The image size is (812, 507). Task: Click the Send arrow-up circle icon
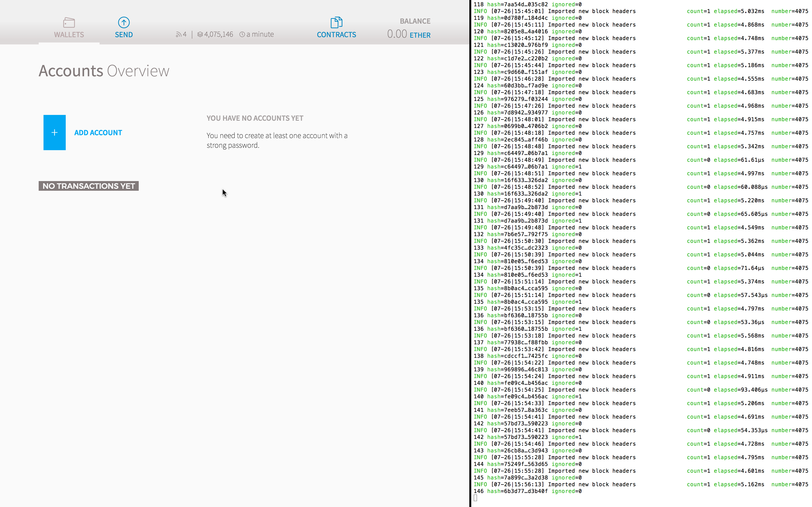click(124, 22)
